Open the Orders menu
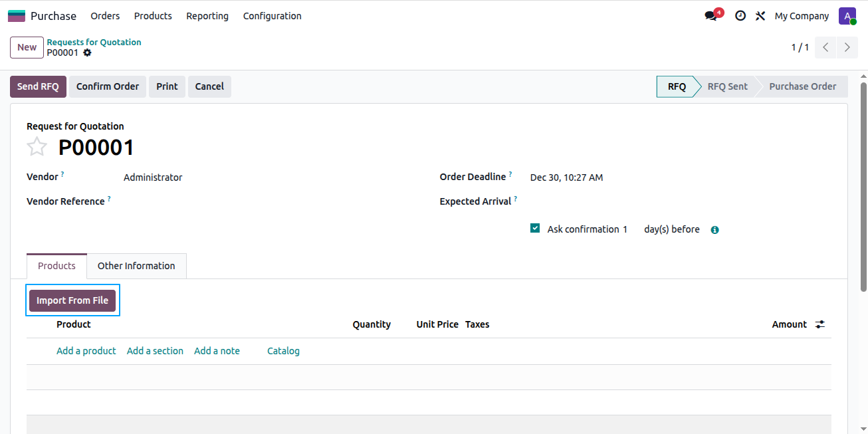The height and width of the screenshot is (434, 868). [105, 16]
